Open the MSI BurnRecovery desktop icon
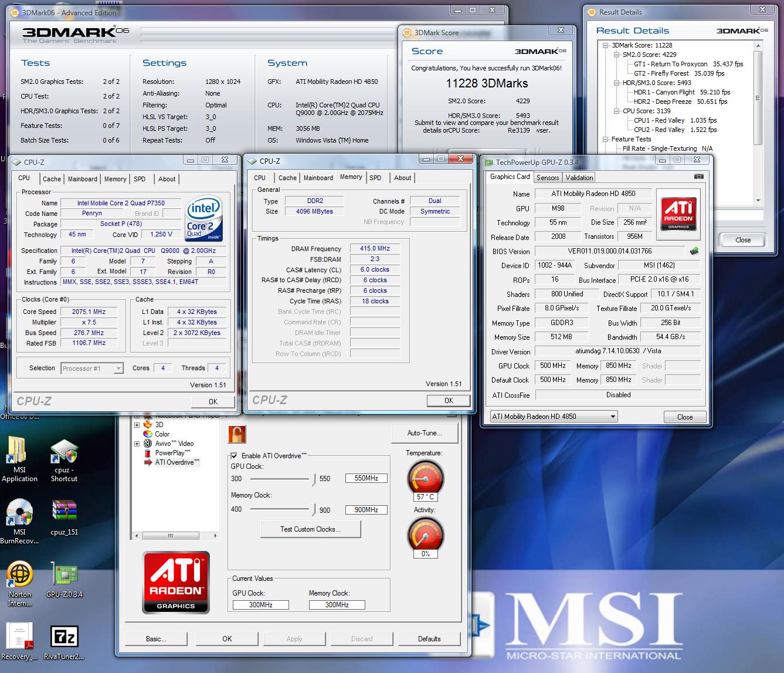Viewport: 784px width, 673px height. 19,522
